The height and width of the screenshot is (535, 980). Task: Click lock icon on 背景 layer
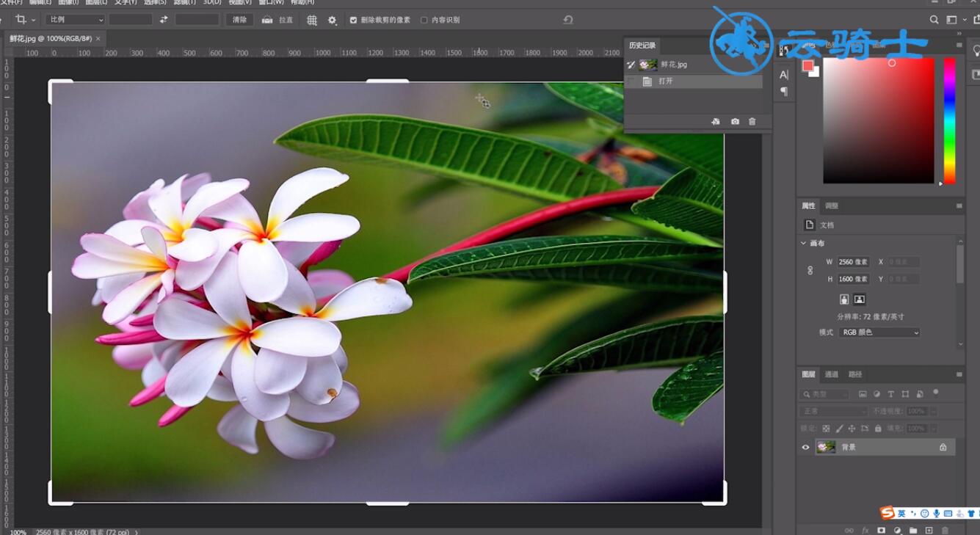(943, 447)
